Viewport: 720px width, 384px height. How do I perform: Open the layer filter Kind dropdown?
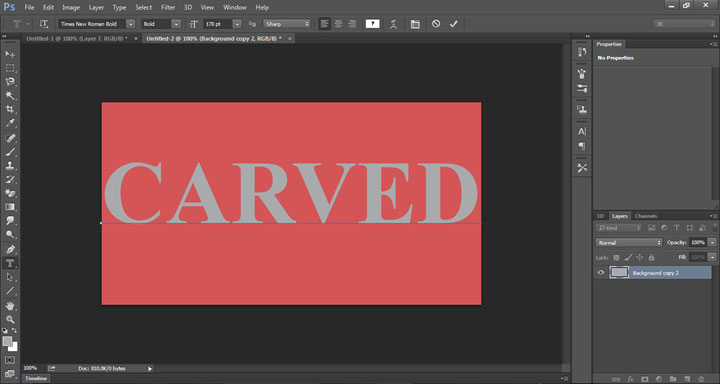(619, 228)
